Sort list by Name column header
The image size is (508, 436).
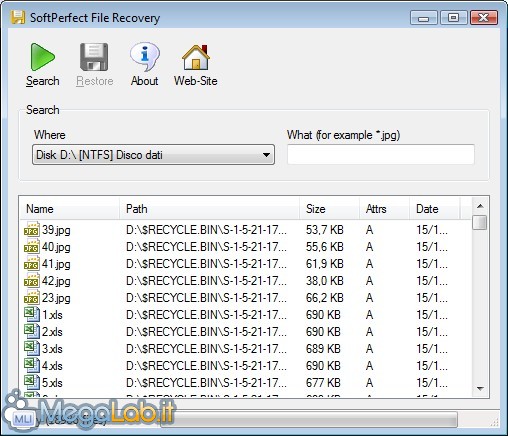click(69, 209)
